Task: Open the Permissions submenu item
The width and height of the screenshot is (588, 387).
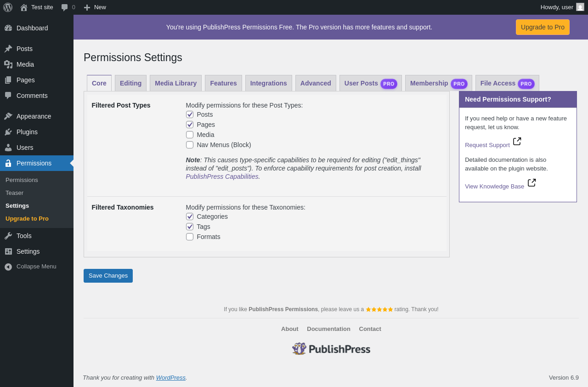Action: pos(22,180)
